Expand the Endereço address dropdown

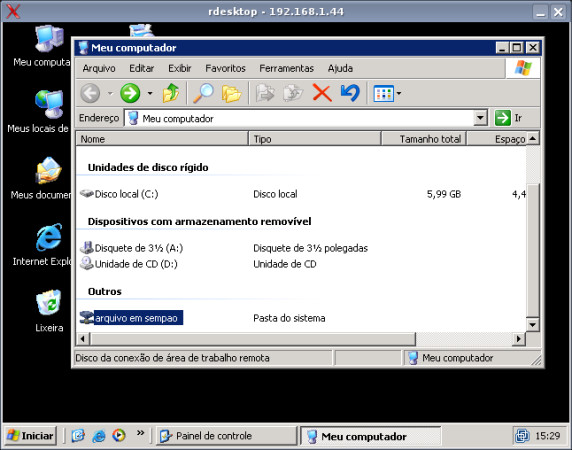(480, 118)
